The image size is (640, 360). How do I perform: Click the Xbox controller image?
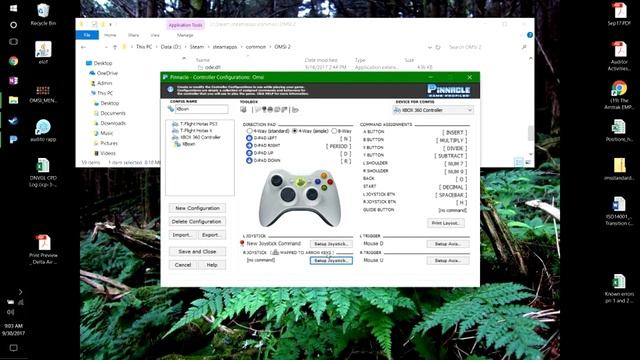(300, 198)
